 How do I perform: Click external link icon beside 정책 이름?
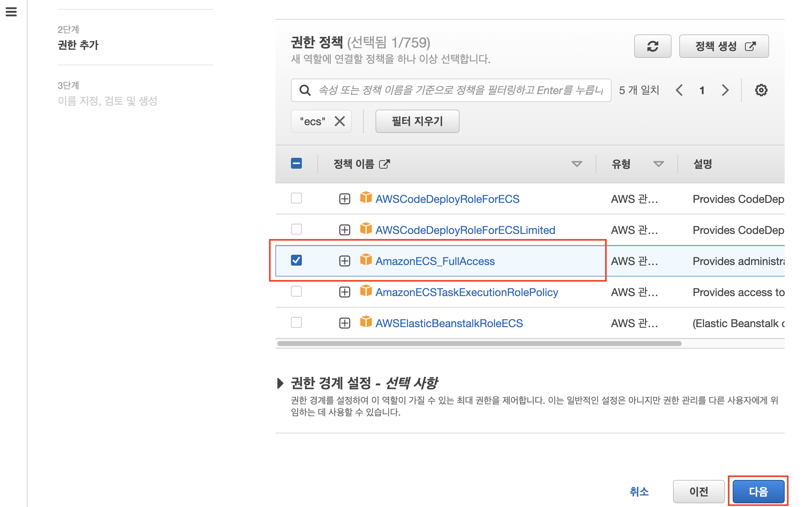[384, 164]
